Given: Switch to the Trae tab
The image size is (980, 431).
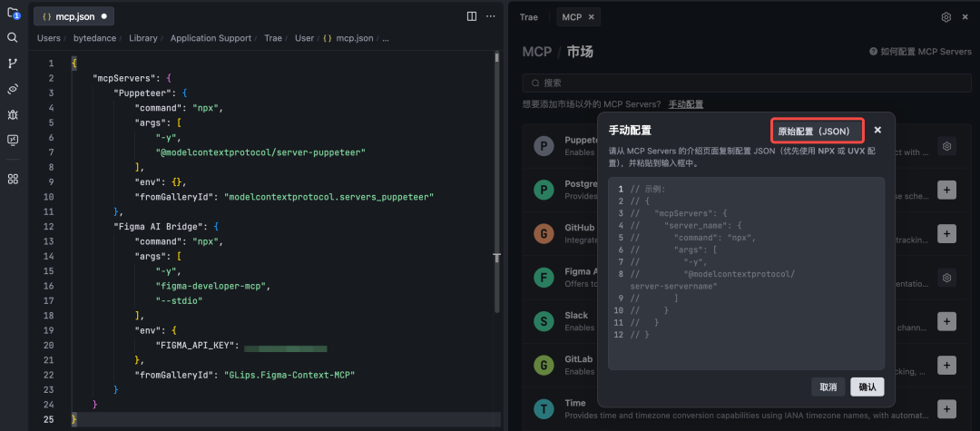Looking at the screenshot, I should coord(529,17).
